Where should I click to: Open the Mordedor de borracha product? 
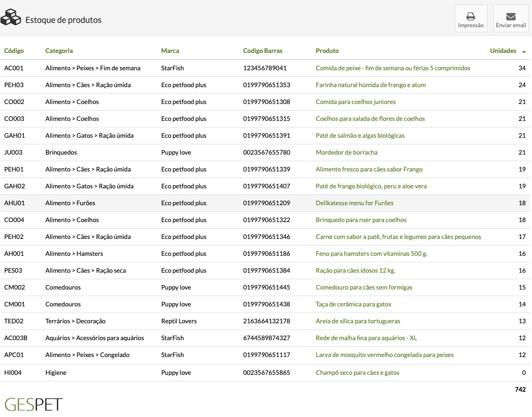tap(346, 152)
